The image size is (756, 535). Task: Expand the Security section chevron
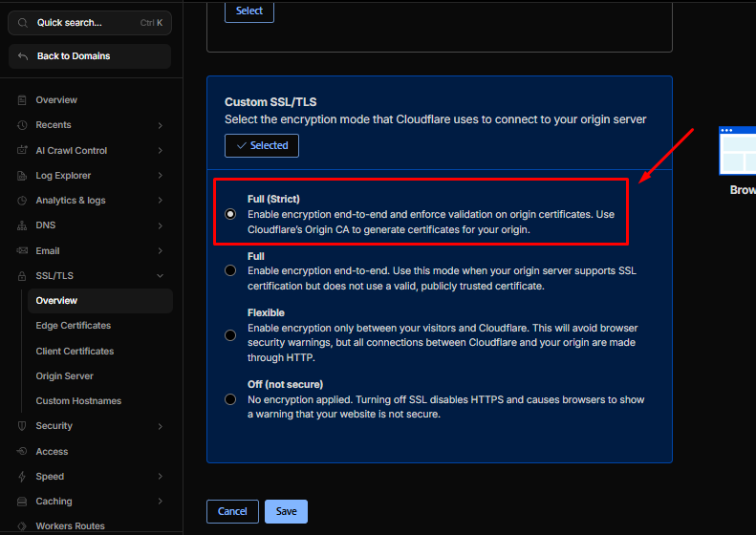point(160,426)
